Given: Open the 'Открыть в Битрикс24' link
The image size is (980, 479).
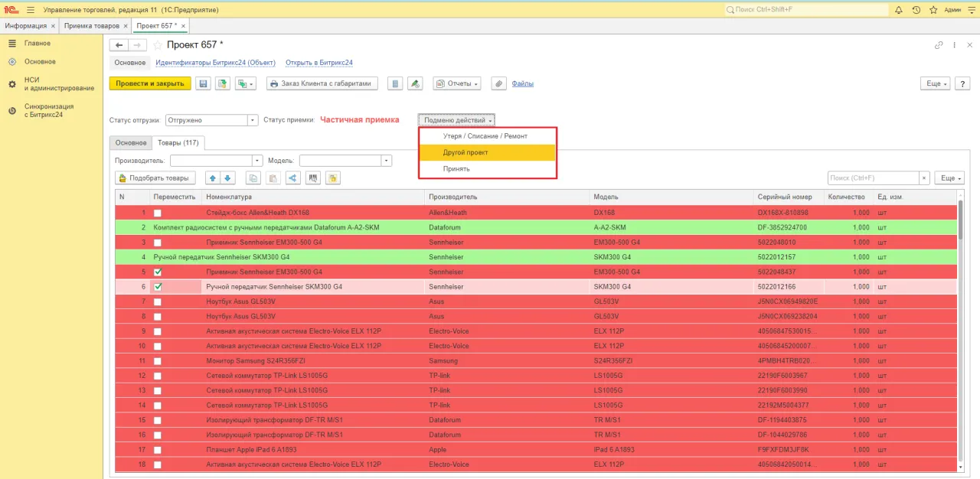Looking at the screenshot, I should tap(318, 63).
